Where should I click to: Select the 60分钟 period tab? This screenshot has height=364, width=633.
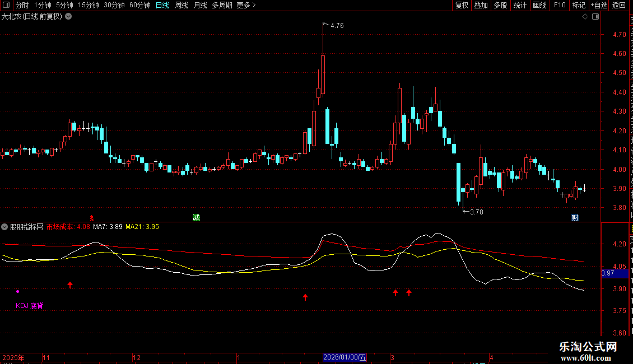(x=140, y=5)
